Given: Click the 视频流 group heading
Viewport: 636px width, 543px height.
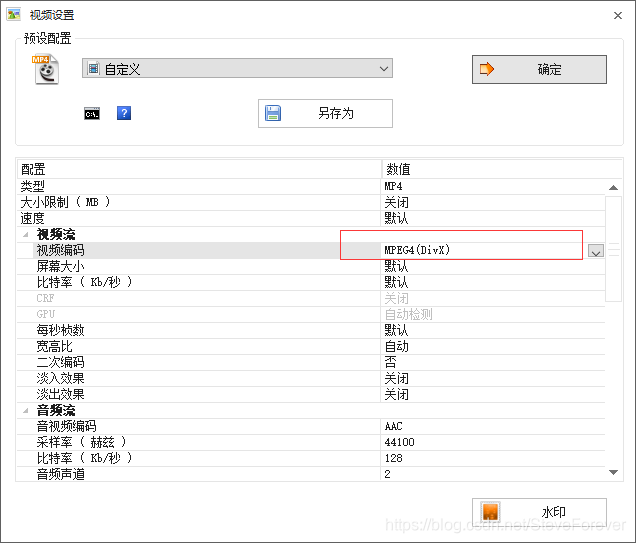Looking at the screenshot, I should pyautogui.click(x=56, y=234).
